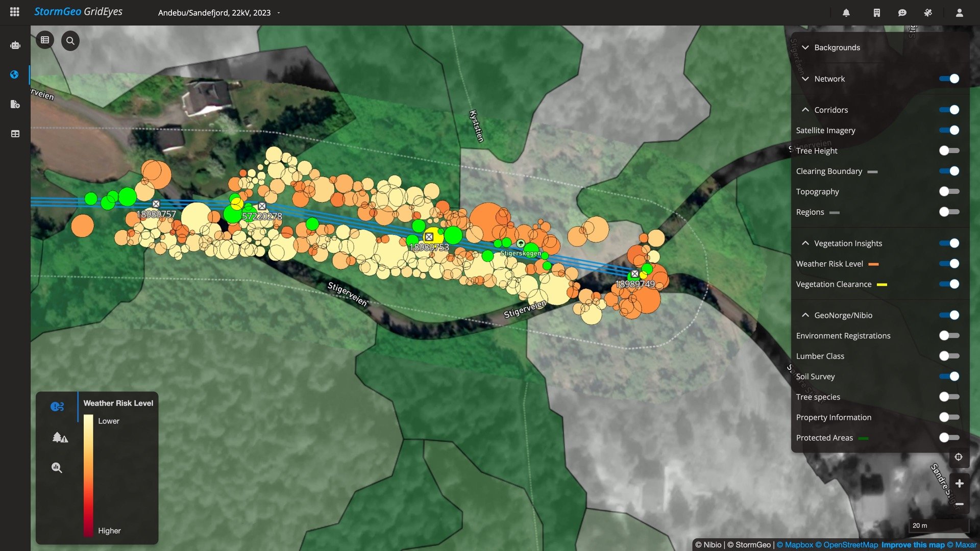The width and height of the screenshot is (980, 551).
Task: Toggle the Network layer switch
Action: point(949,79)
